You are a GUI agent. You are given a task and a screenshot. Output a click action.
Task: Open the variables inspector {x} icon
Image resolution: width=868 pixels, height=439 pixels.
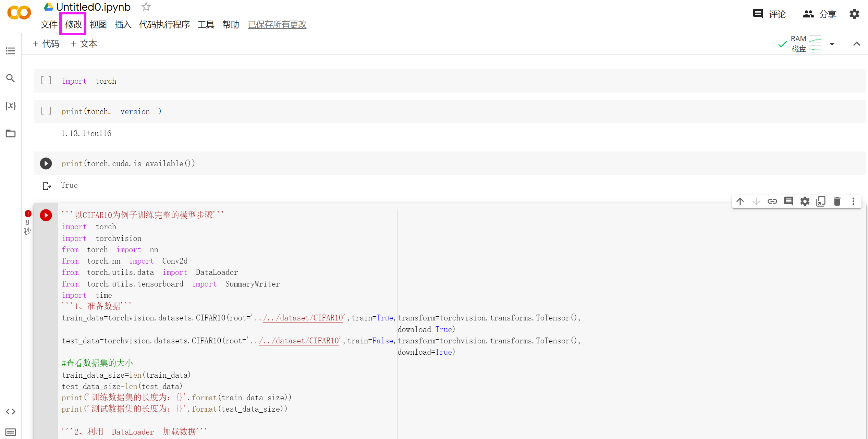11,106
